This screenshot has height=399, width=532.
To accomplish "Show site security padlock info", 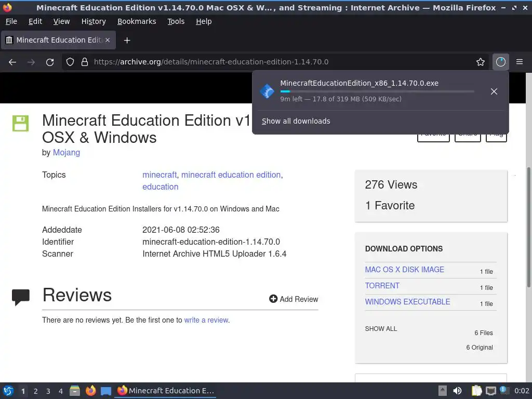I will pos(85,62).
